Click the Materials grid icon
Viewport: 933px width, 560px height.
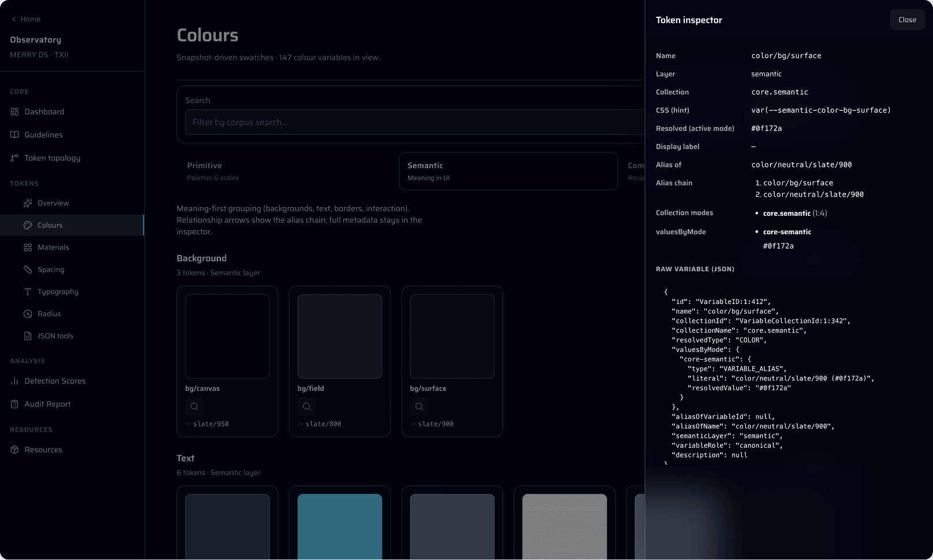(x=28, y=247)
